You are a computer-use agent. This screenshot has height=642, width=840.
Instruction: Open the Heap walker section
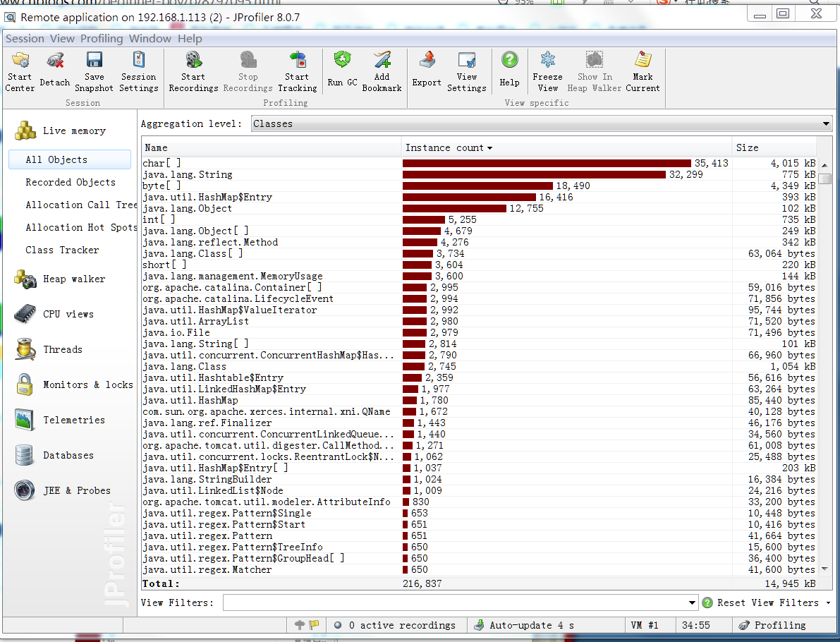(60, 279)
